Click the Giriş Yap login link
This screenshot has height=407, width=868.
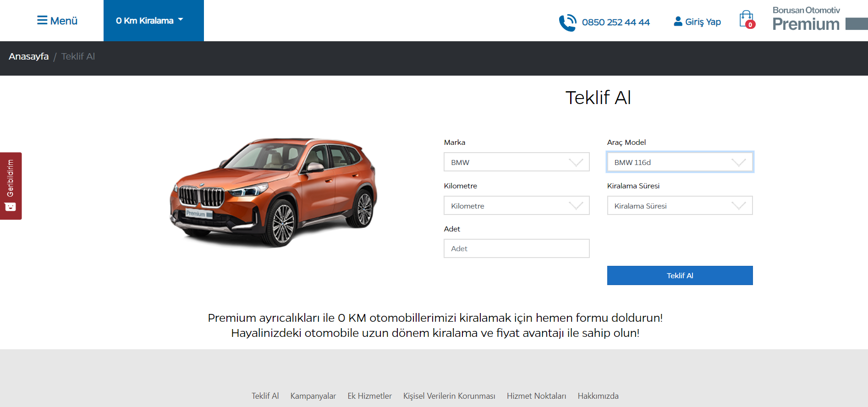[703, 22]
